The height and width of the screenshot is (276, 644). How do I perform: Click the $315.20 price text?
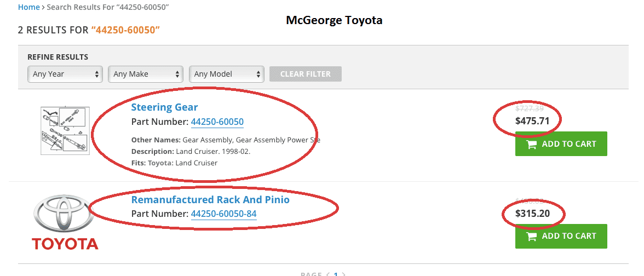[x=532, y=213]
